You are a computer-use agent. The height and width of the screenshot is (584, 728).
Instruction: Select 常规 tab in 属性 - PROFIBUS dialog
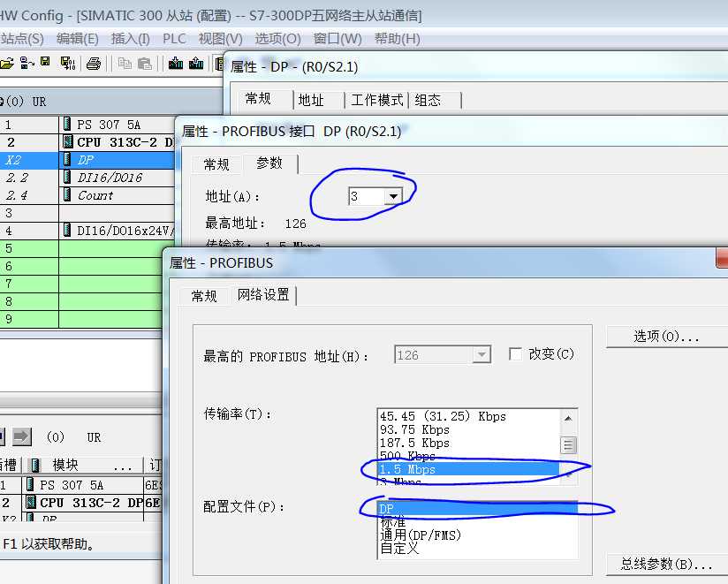click(204, 296)
